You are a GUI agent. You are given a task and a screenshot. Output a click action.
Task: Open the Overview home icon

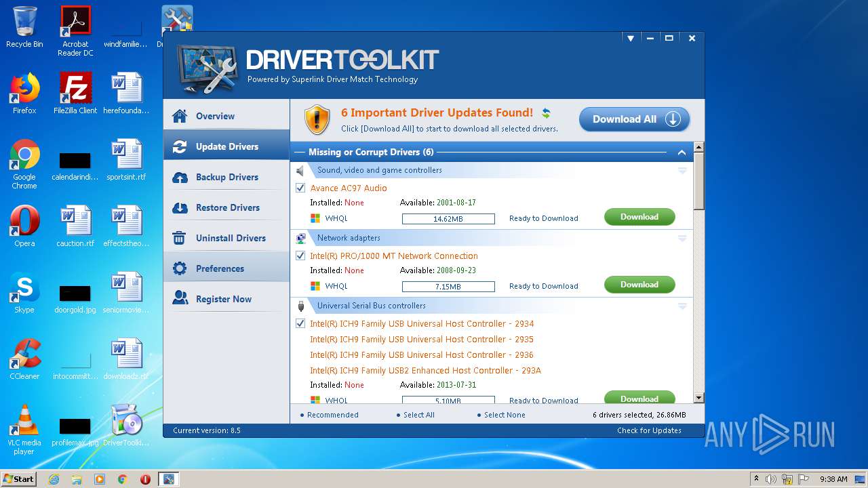tap(180, 116)
